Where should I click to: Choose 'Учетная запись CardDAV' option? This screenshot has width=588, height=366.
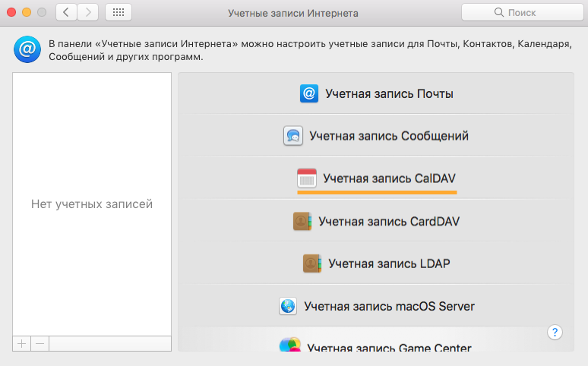click(x=376, y=221)
